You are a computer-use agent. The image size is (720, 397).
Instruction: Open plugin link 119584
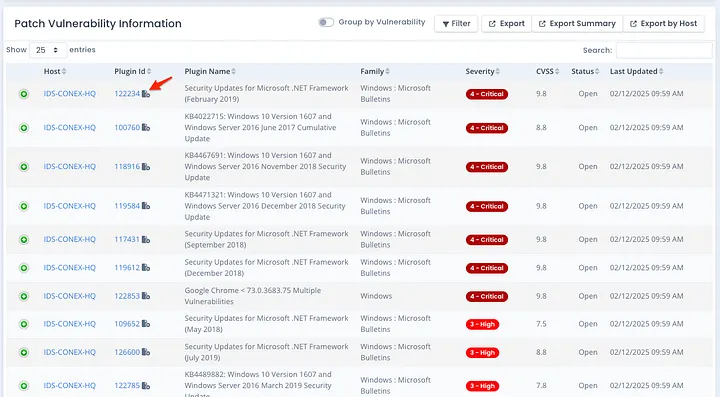(x=127, y=206)
